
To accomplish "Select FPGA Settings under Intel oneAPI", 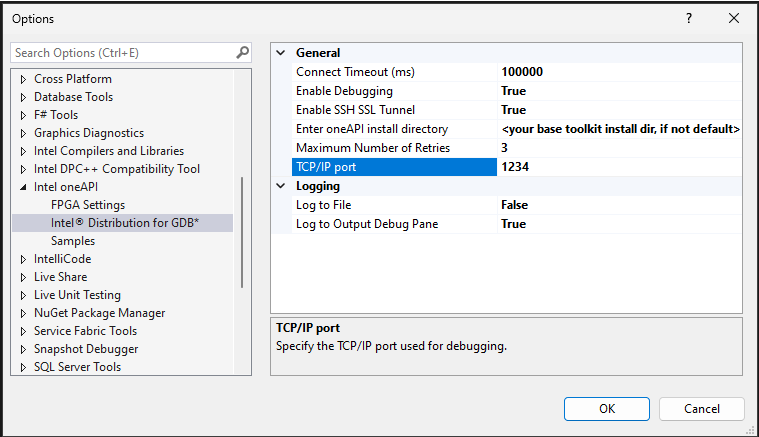I will tap(88, 205).
